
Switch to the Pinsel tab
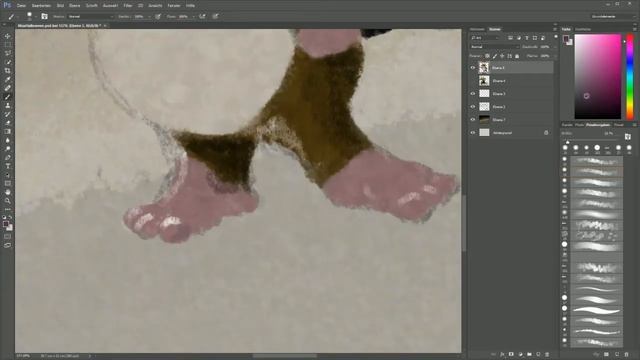(619, 125)
